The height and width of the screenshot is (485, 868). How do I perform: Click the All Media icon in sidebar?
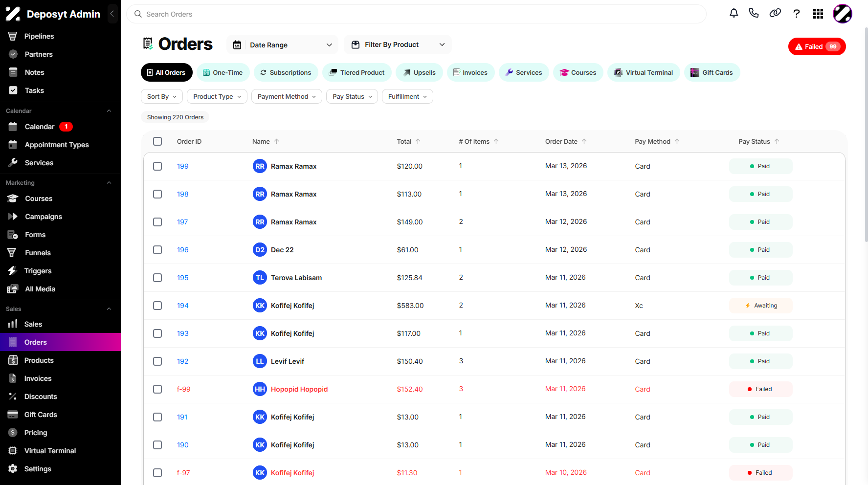point(13,289)
